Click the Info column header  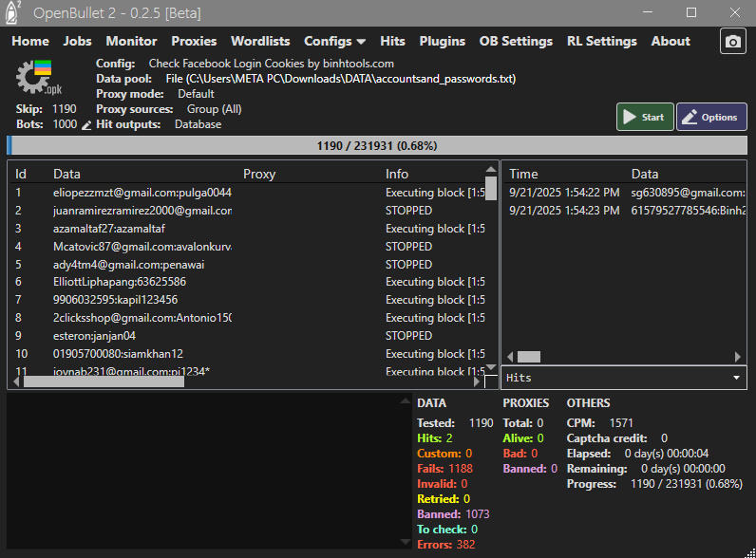point(397,174)
